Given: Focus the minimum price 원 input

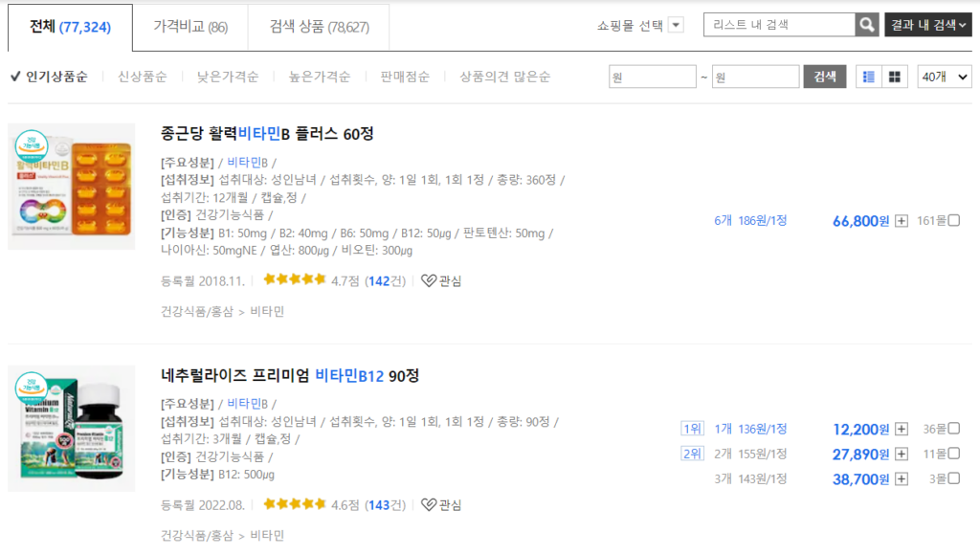Looking at the screenshot, I should tap(653, 77).
